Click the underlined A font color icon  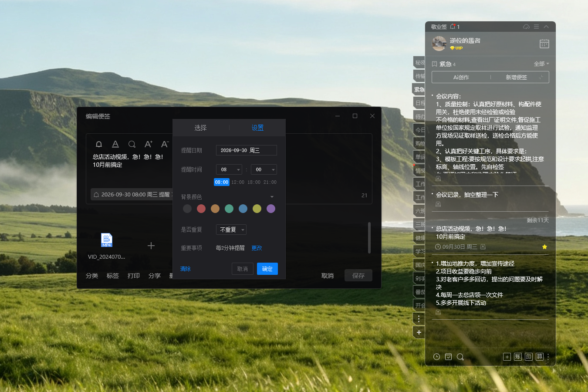click(115, 144)
